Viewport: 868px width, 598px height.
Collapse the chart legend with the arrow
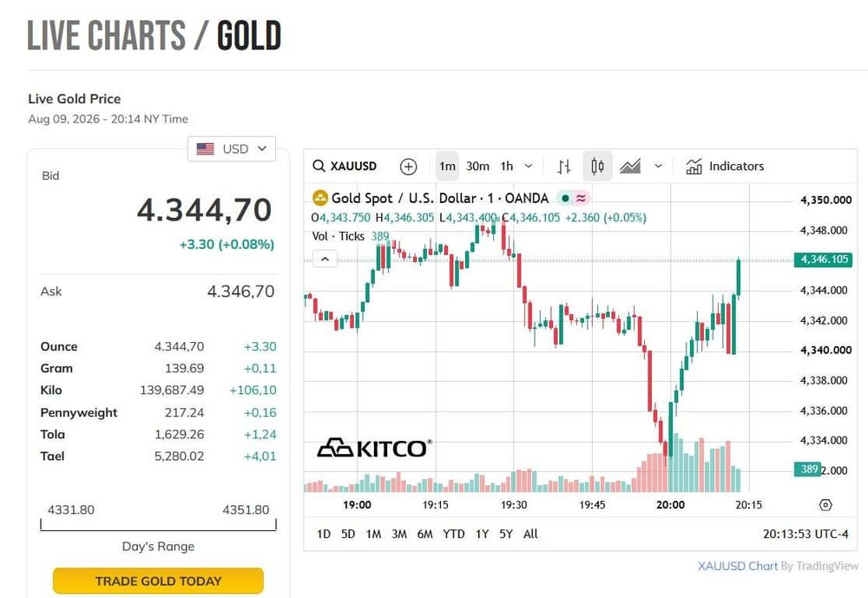coord(325,259)
